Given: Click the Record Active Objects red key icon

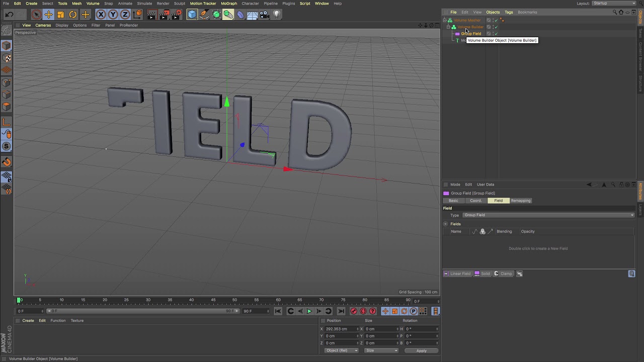Looking at the screenshot, I should click(354, 311).
